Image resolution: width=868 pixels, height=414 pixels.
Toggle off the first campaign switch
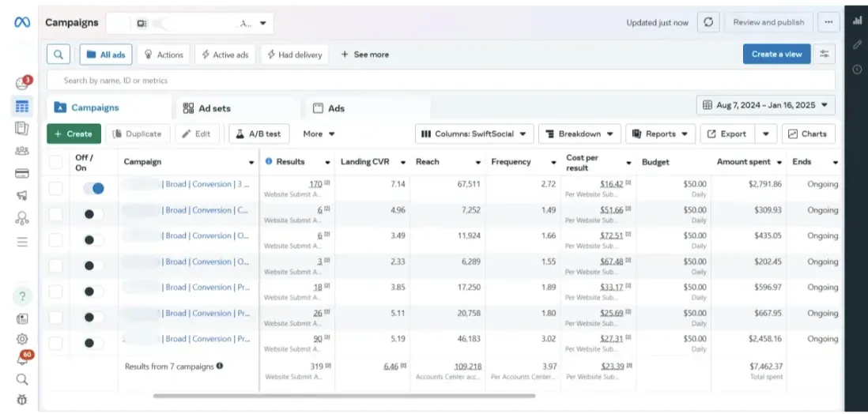pyautogui.click(x=93, y=188)
